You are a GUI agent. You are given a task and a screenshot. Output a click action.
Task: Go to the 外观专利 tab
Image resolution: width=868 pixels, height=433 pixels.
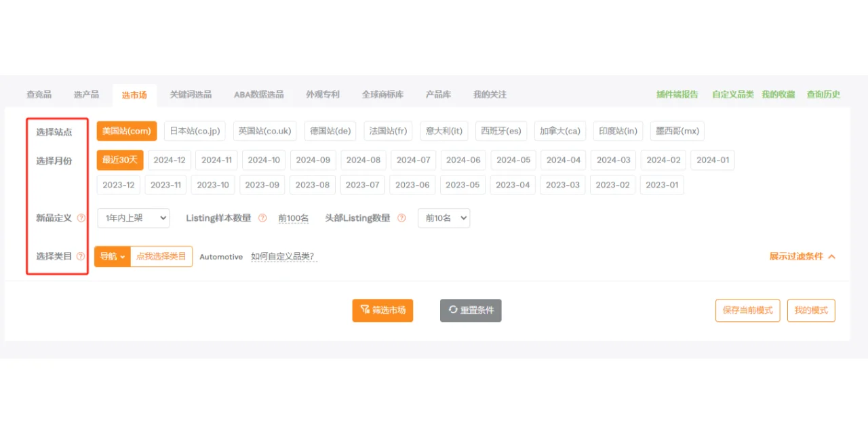323,94
